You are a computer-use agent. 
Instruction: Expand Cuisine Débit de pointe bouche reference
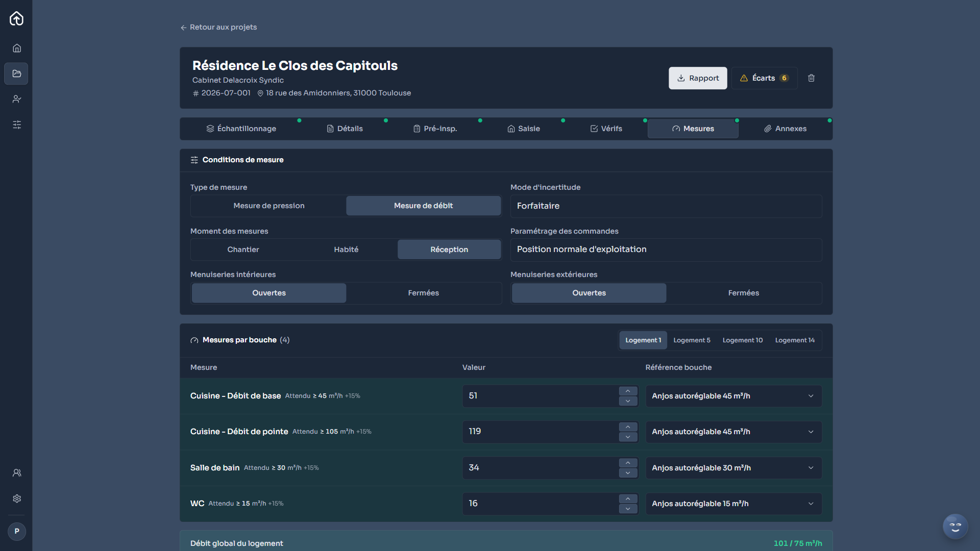coord(733,432)
